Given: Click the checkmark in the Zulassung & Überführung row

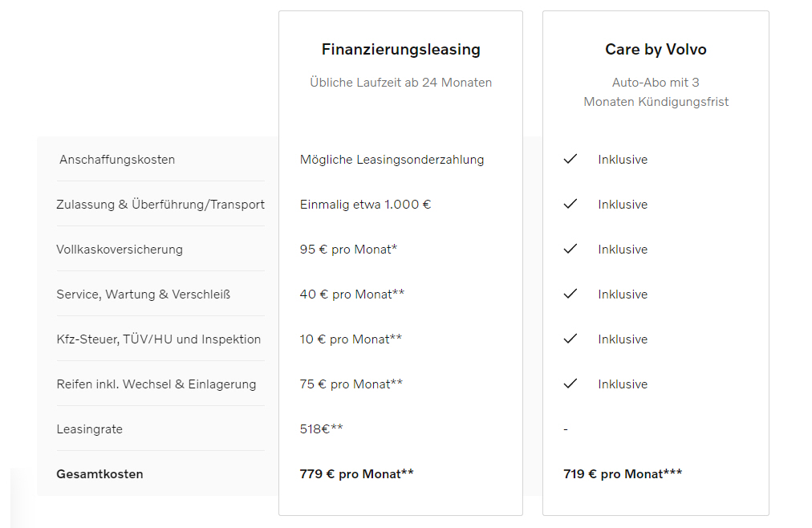Looking at the screenshot, I should (x=570, y=204).
